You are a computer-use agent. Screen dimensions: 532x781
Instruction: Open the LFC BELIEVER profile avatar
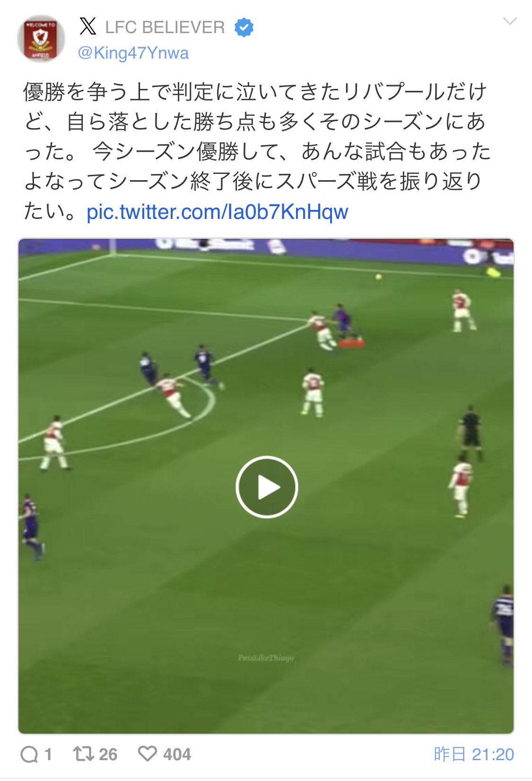(41, 39)
